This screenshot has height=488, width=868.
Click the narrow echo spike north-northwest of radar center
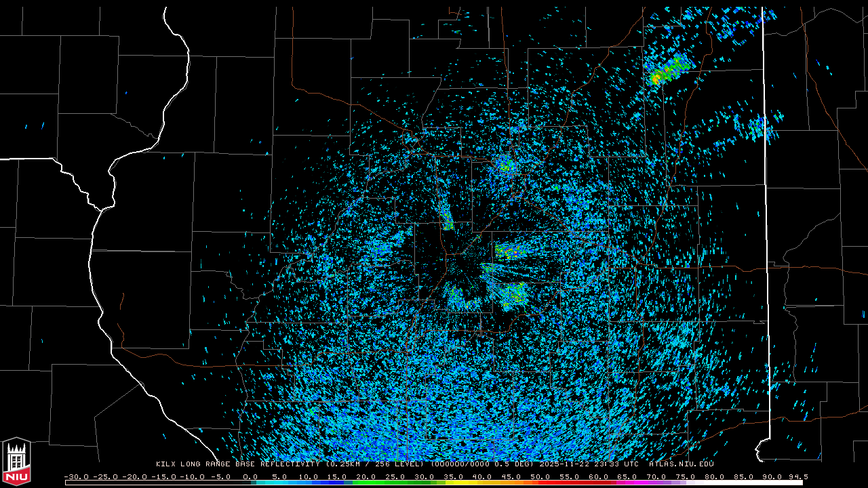(446, 217)
